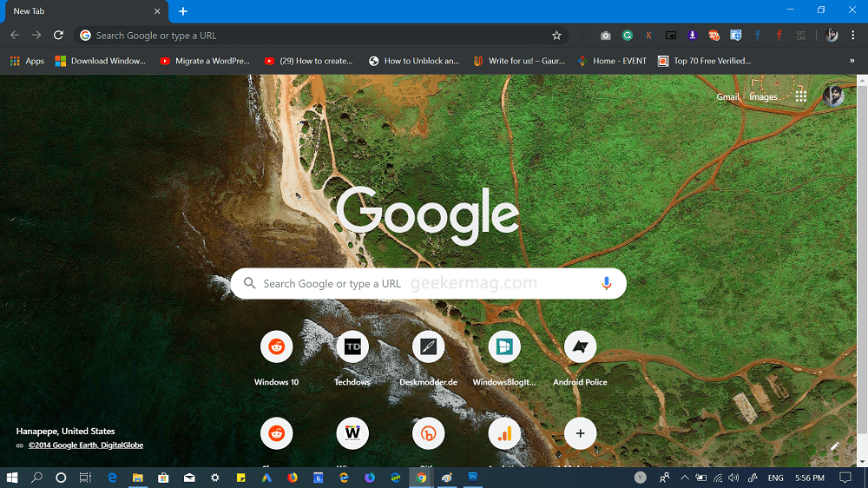The height and width of the screenshot is (488, 868).
Task: Open the Bitly shortcut tile
Action: 428,433
